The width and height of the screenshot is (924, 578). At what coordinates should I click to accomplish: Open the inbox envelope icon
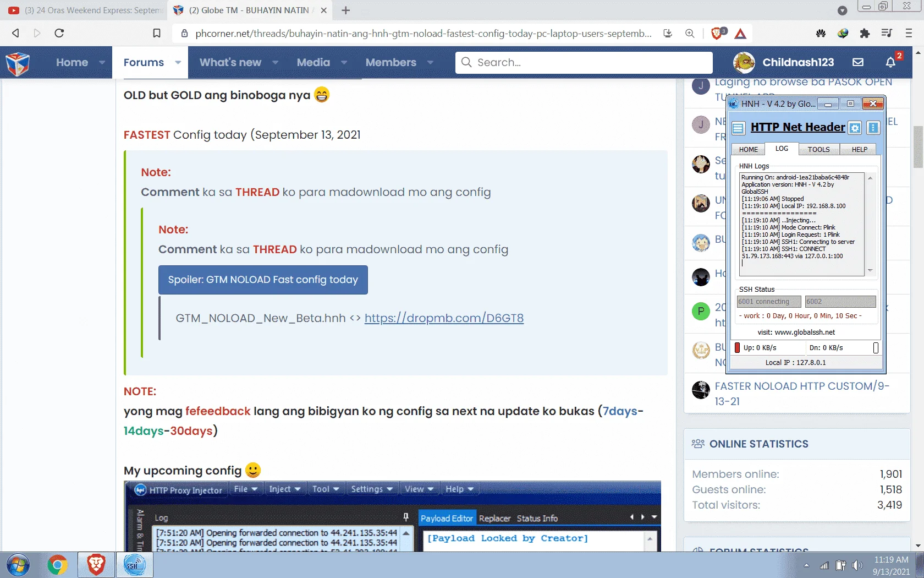(858, 62)
